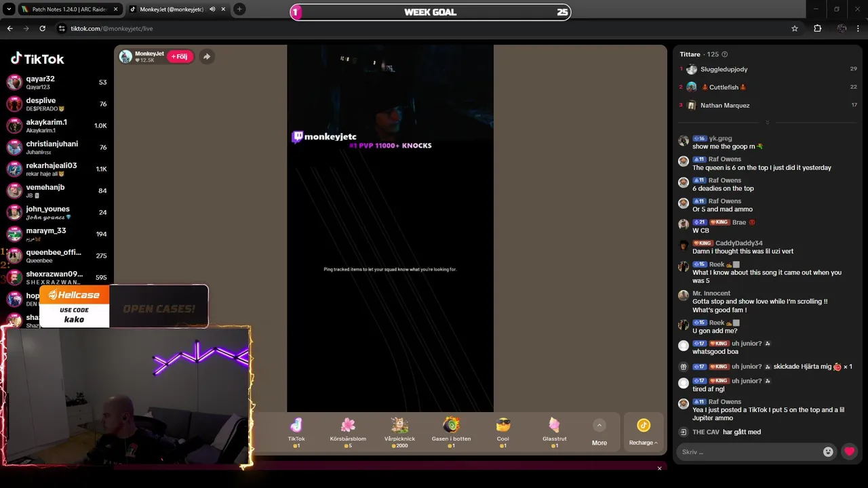The width and height of the screenshot is (868, 488).
Task: Open john_younes live channel
Action: [56, 212]
